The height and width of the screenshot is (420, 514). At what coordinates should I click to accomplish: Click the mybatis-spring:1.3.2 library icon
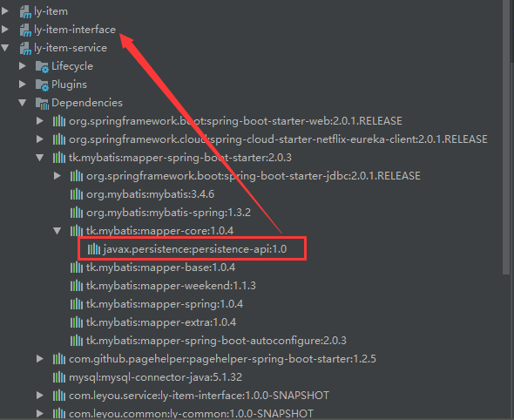pyautogui.click(x=77, y=213)
